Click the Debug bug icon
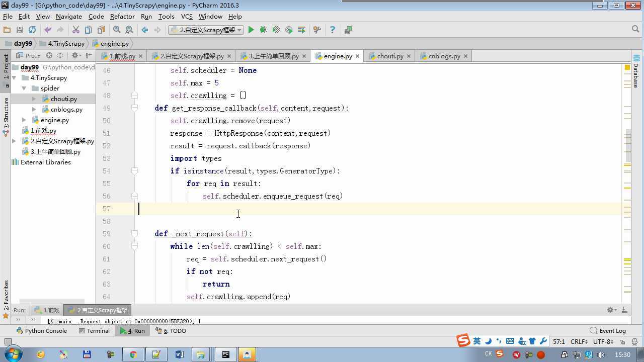644x362 pixels. (x=263, y=30)
